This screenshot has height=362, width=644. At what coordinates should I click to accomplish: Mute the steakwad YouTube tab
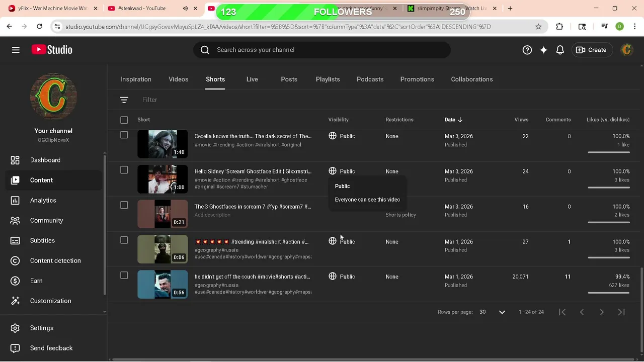point(185,9)
